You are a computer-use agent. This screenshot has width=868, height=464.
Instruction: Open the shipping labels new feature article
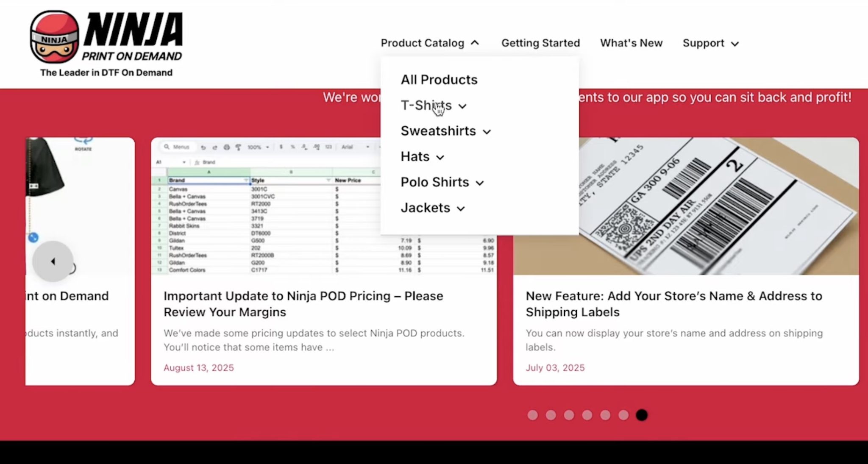pos(674,304)
